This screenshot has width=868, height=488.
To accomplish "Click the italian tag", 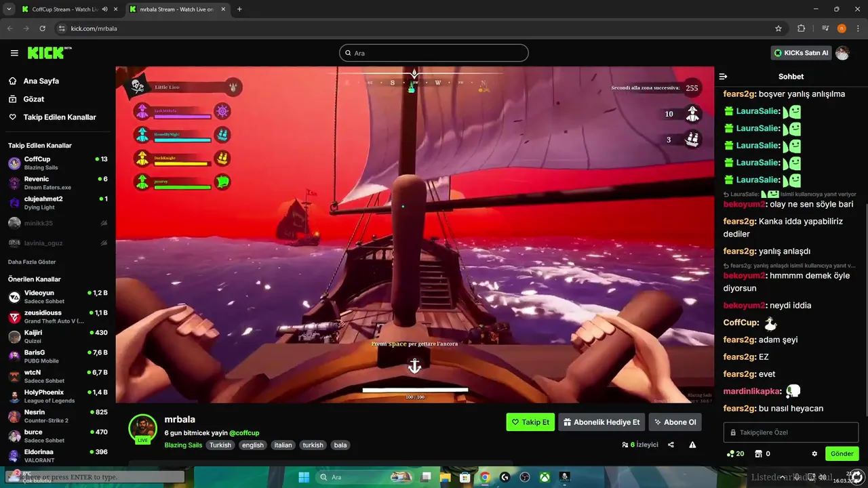I will point(283,445).
